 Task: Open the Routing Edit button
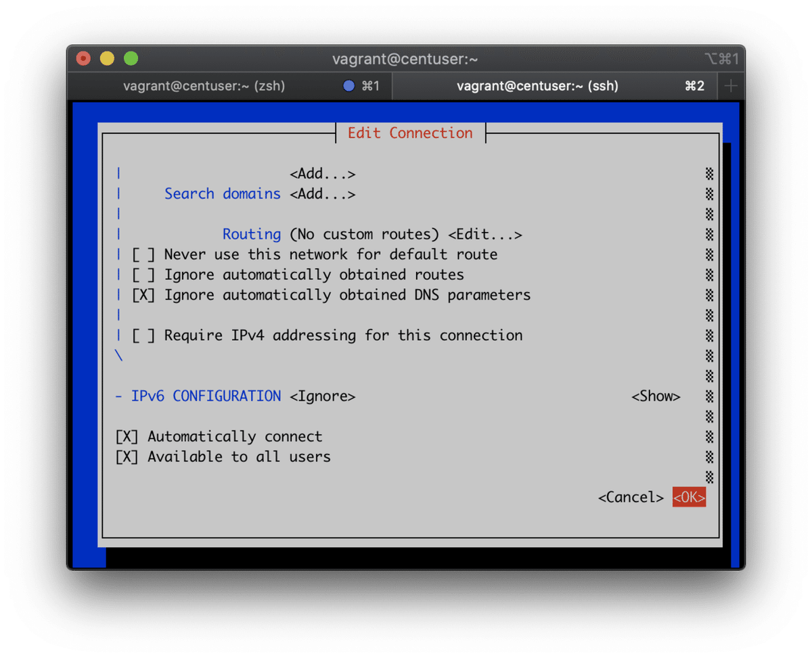point(484,235)
